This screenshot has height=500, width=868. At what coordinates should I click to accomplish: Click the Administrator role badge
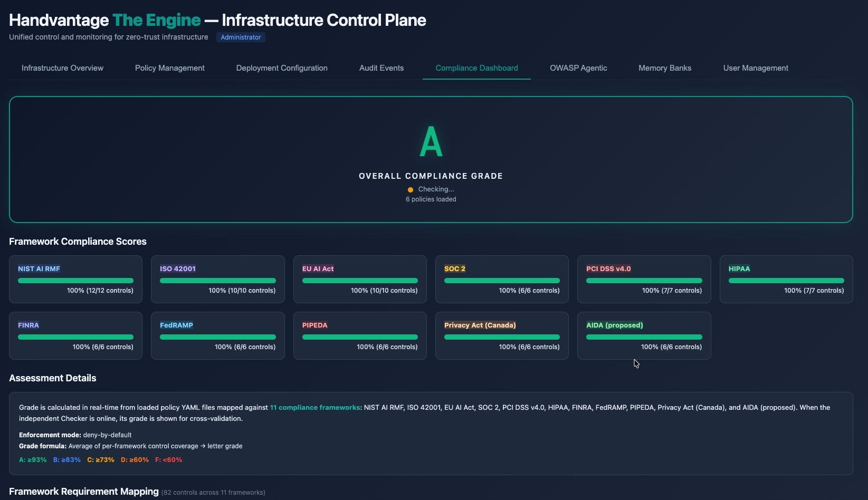[241, 37]
